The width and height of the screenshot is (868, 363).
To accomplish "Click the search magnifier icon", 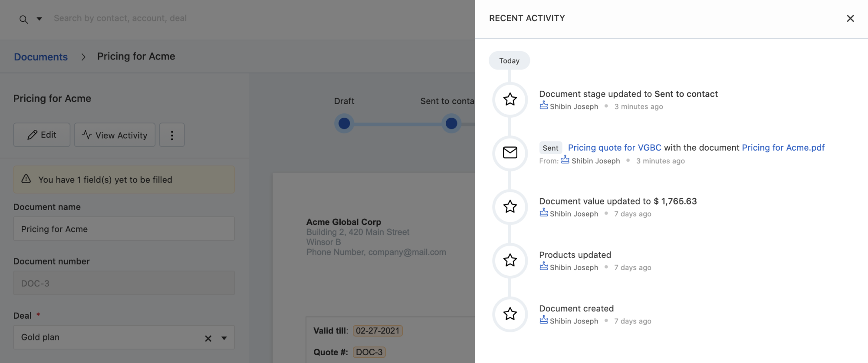I will click(x=24, y=19).
